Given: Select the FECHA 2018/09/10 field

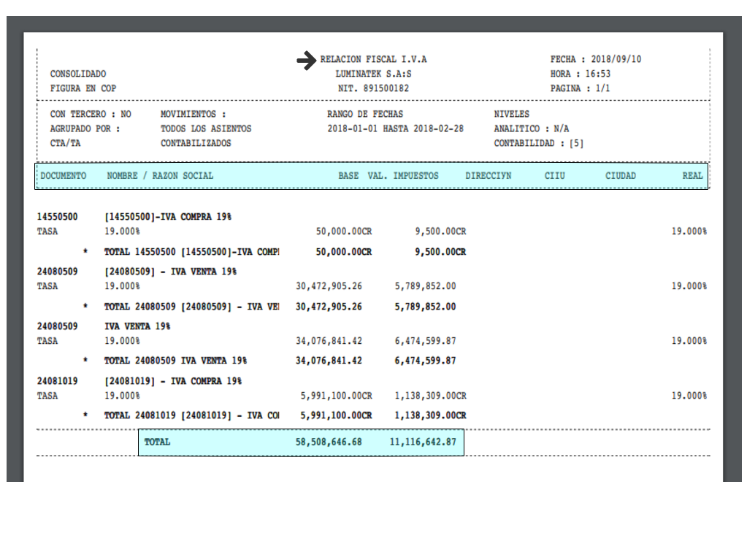Looking at the screenshot, I should pyautogui.click(x=595, y=59).
